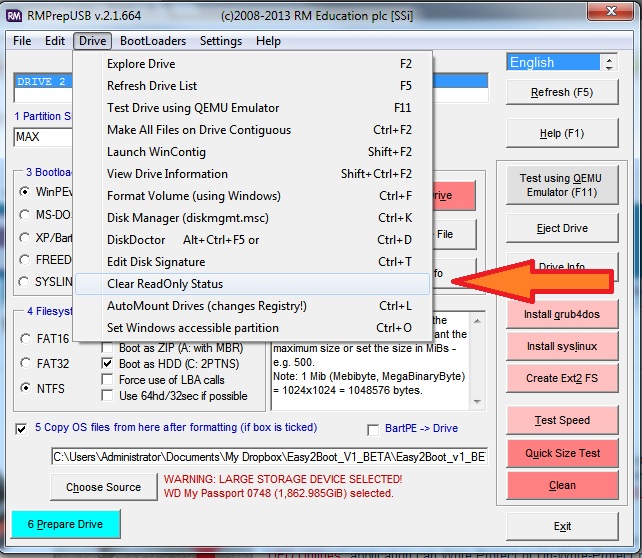Enable Use 64hd/32sec if possible

pyautogui.click(x=107, y=395)
